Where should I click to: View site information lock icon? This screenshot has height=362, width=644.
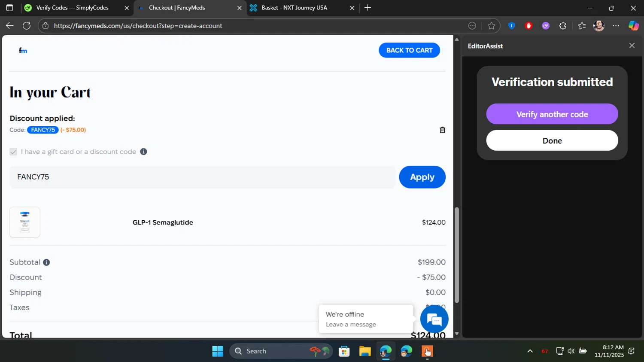tap(46, 26)
